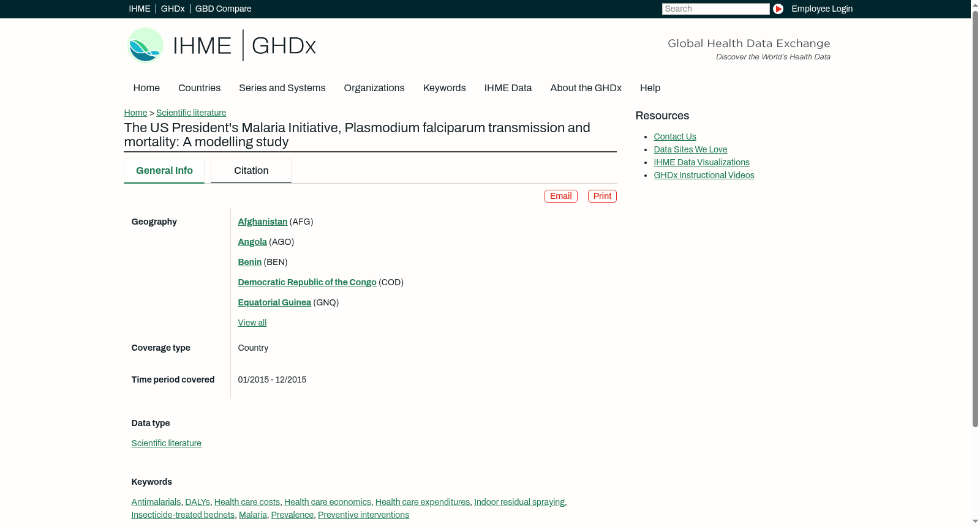Open GHDx Instructional Videos link
This screenshot has width=980, height=527.
[x=704, y=175]
